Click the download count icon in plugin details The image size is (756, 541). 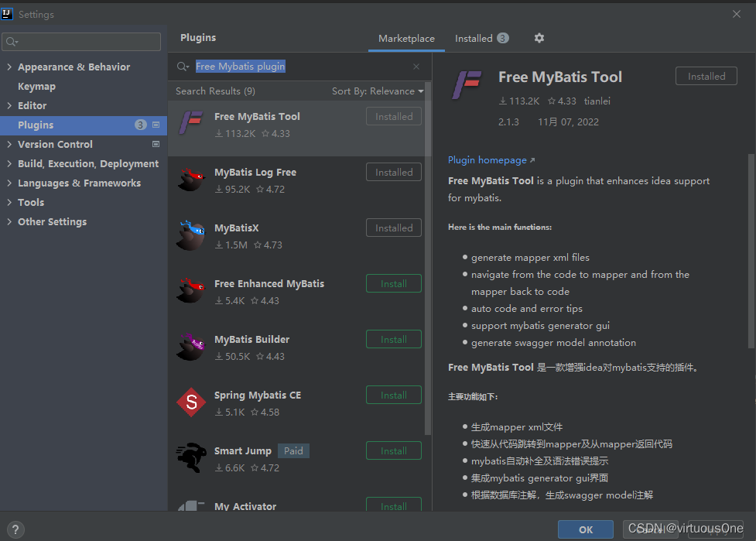click(x=503, y=101)
